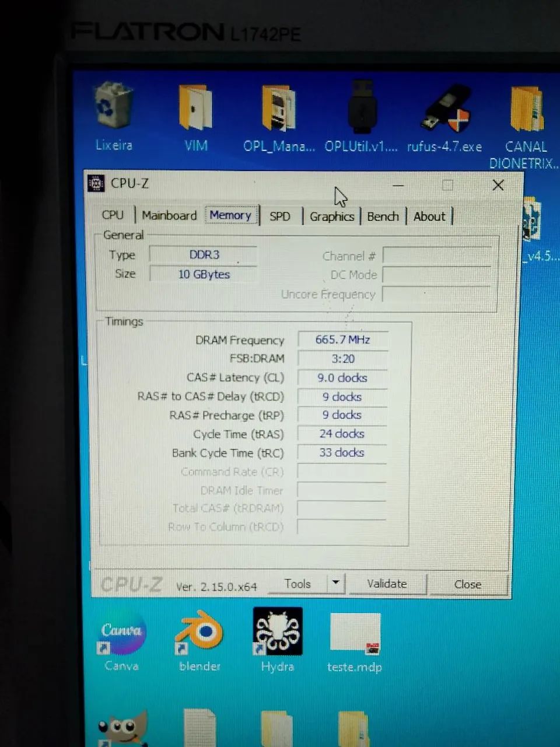Switch to the CPU tab

pyautogui.click(x=113, y=215)
